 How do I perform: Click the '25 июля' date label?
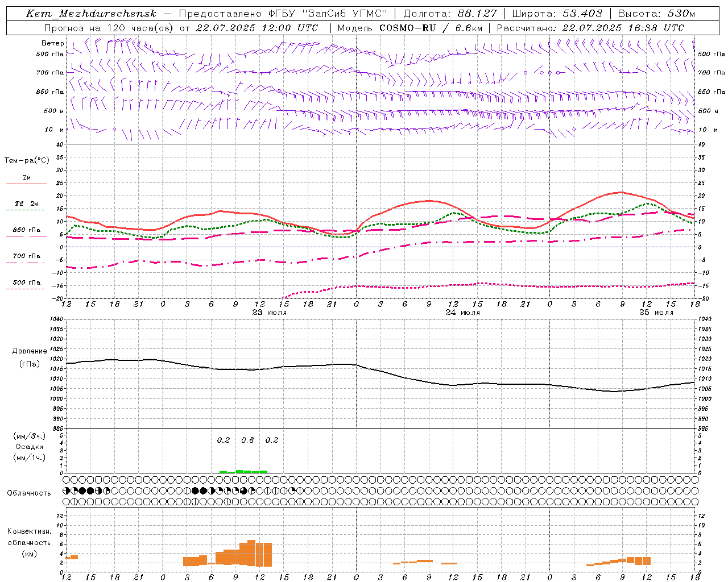click(x=656, y=313)
